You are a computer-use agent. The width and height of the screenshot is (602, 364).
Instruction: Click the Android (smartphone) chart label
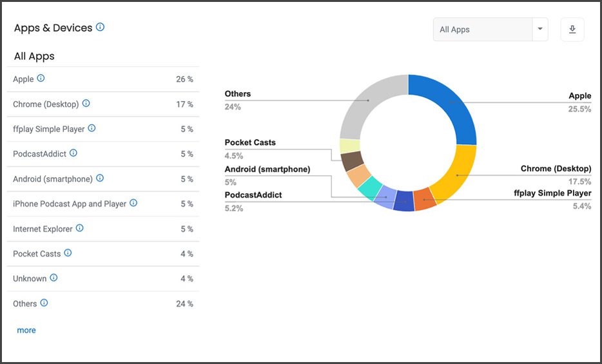(x=267, y=169)
